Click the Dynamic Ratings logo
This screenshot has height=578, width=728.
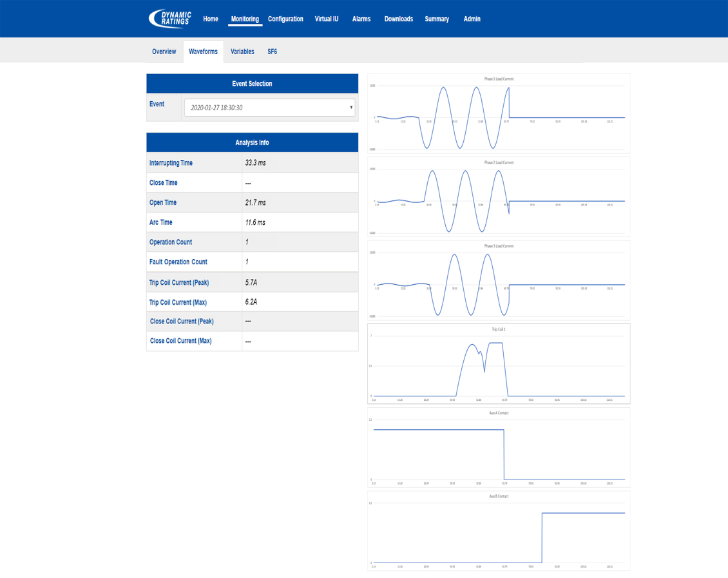[171, 17]
